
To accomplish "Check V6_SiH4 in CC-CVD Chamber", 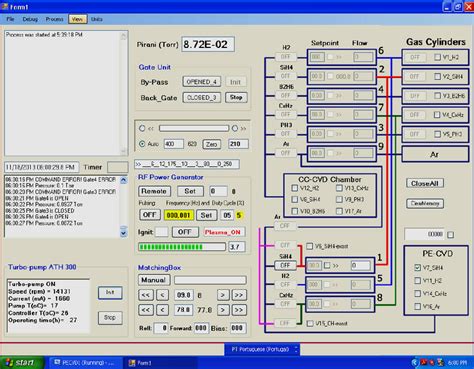I will [294, 199].
